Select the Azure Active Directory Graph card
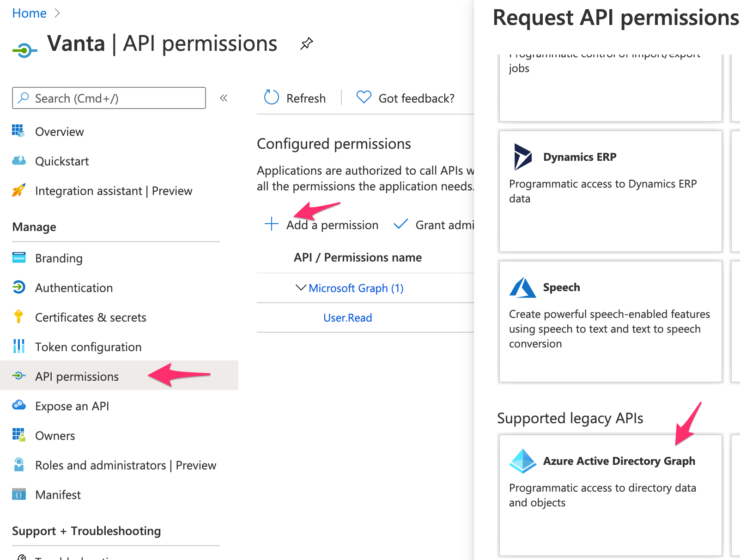Viewport: 740px width, 560px height. [x=611, y=495]
